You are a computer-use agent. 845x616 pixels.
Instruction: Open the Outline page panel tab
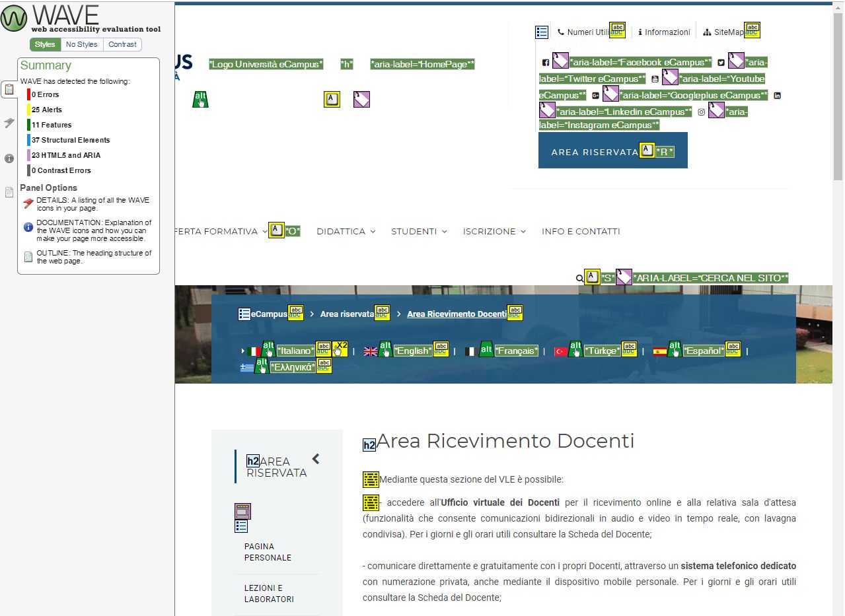click(x=9, y=192)
